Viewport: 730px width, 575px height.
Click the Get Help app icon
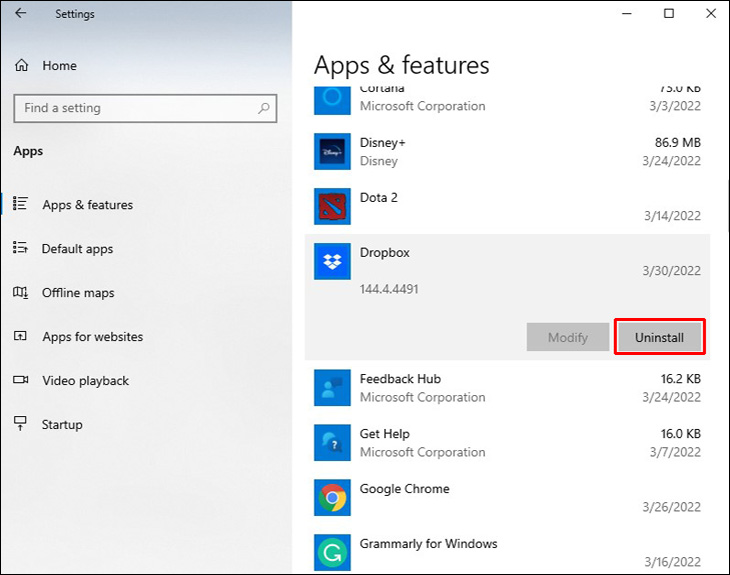point(332,442)
